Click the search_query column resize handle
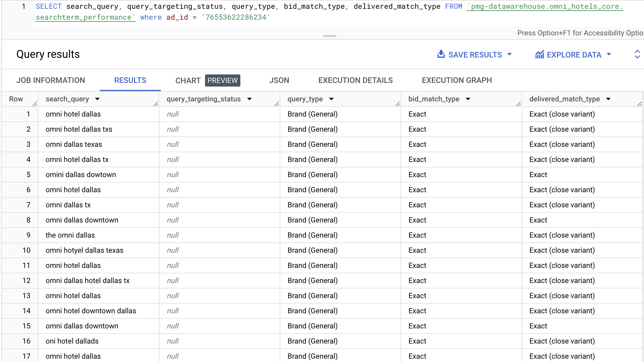The width and height of the screenshot is (644, 362). (x=156, y=104)
